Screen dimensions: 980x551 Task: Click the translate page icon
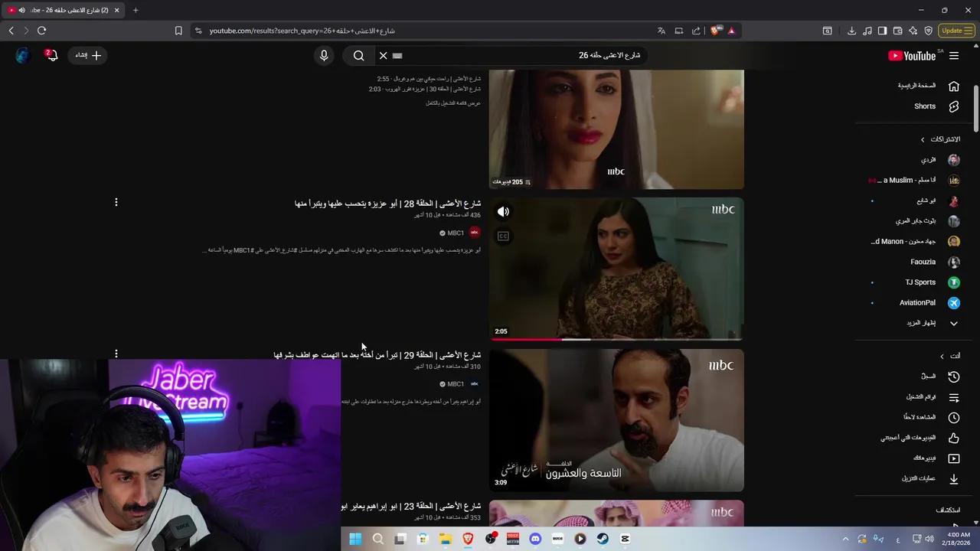click(x=661, y=31)
